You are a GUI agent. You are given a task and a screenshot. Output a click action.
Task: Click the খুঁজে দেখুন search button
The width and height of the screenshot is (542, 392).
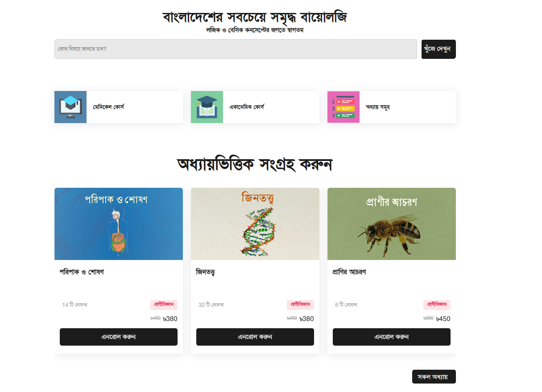[439, 49]
